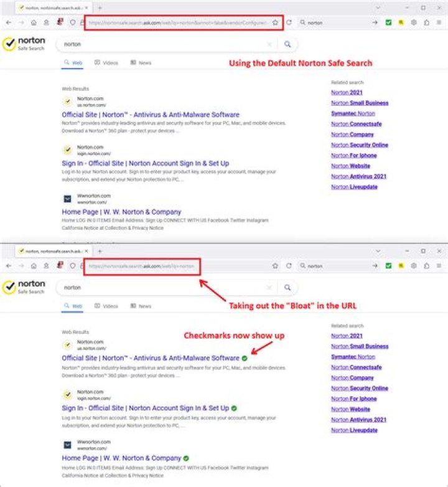
Task: Select the Web tab in the bottom window
Action: pyautogui.click(x=73, y=306)
